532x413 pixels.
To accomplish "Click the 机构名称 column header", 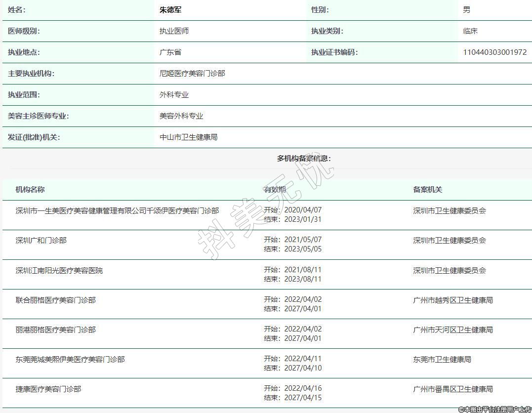I will point(30,190).
